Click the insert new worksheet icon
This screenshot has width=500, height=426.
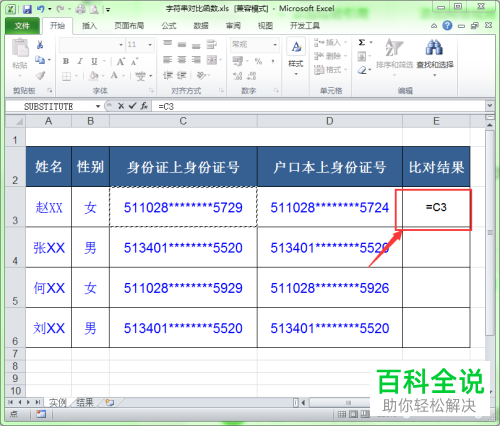point(110,402)
